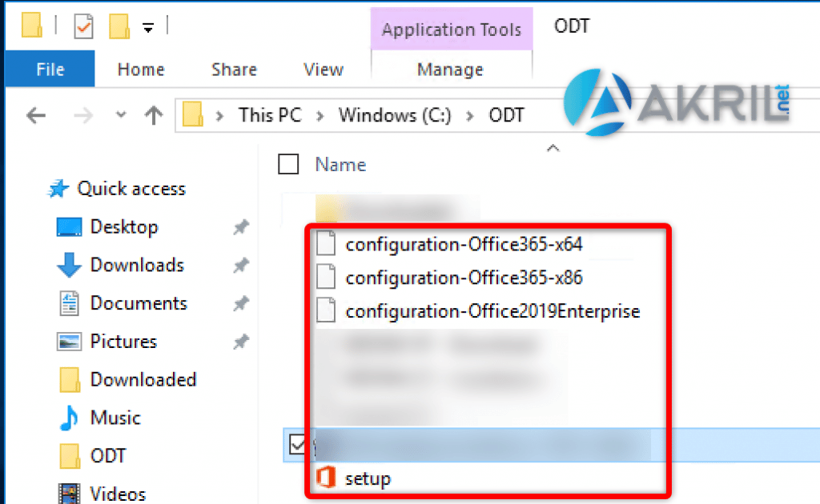The height and width of the screenshot is (504, 820).
Task: Click the Music note icon in sidebar
Action: click(70, 418)
